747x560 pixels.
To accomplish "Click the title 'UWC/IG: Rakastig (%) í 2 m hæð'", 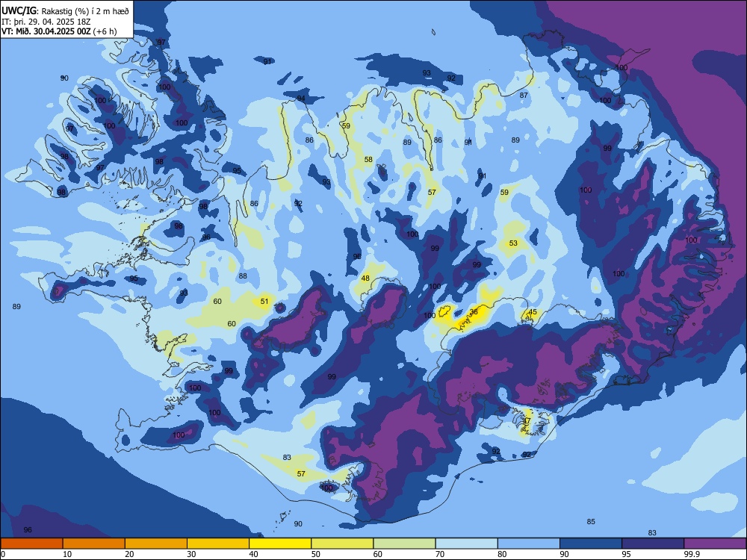I will (65, 11).
